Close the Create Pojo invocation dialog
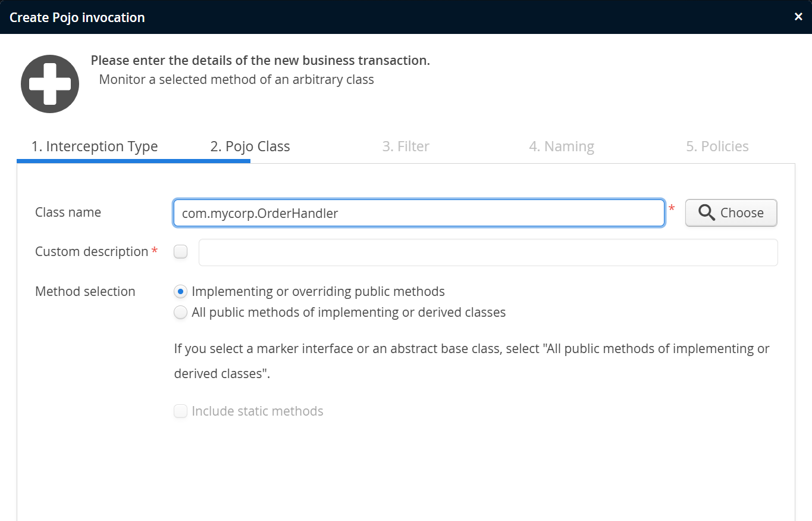 click(798, 17)
